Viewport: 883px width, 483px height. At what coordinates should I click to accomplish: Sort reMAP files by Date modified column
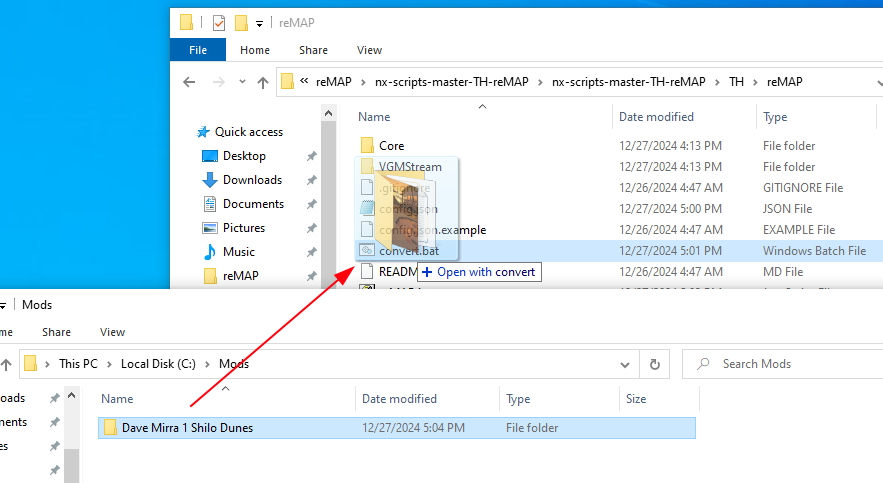pos(656,117)
